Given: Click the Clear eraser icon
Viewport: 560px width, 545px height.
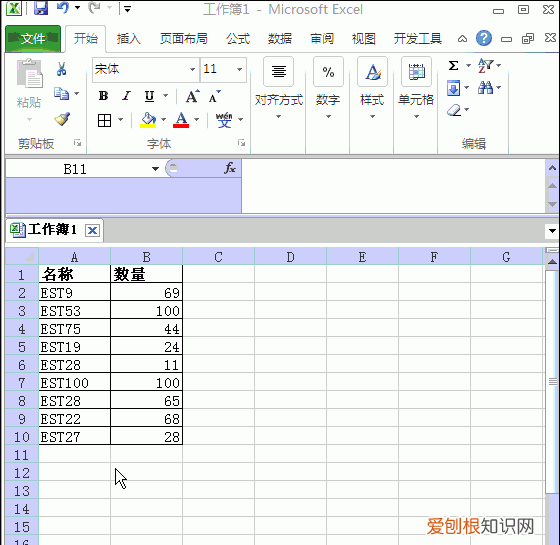Looking at the screenshot, I should 454,110.
